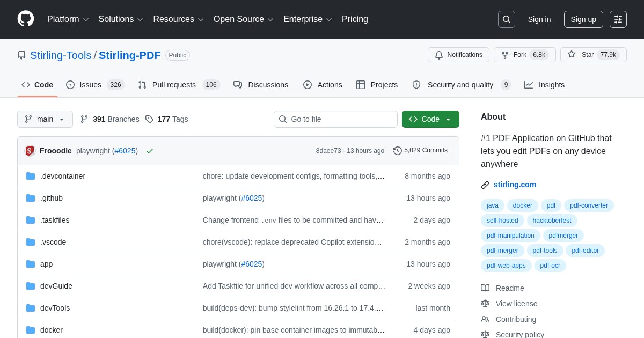
Task: View the 5,029 Commits history
Action: 420,151
